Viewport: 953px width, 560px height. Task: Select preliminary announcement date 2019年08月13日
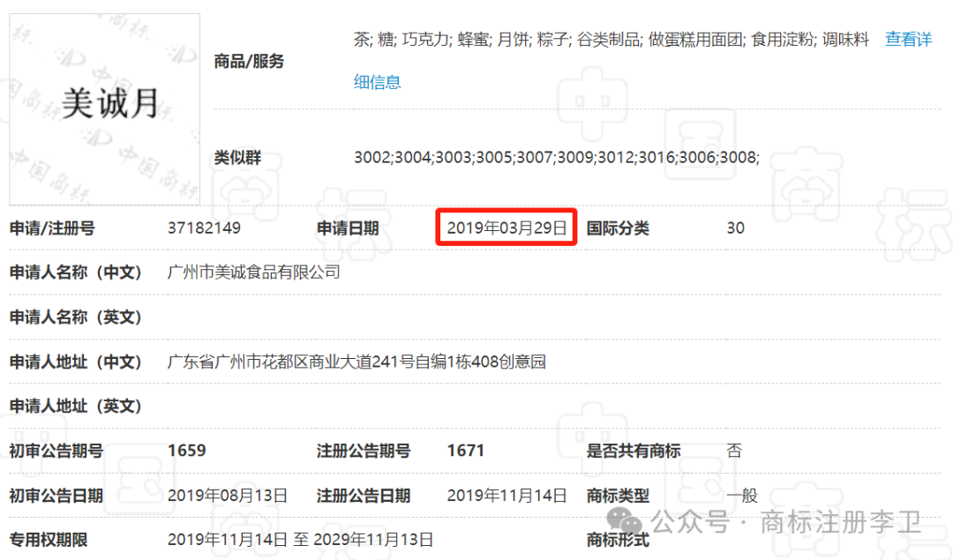[228, 496]
